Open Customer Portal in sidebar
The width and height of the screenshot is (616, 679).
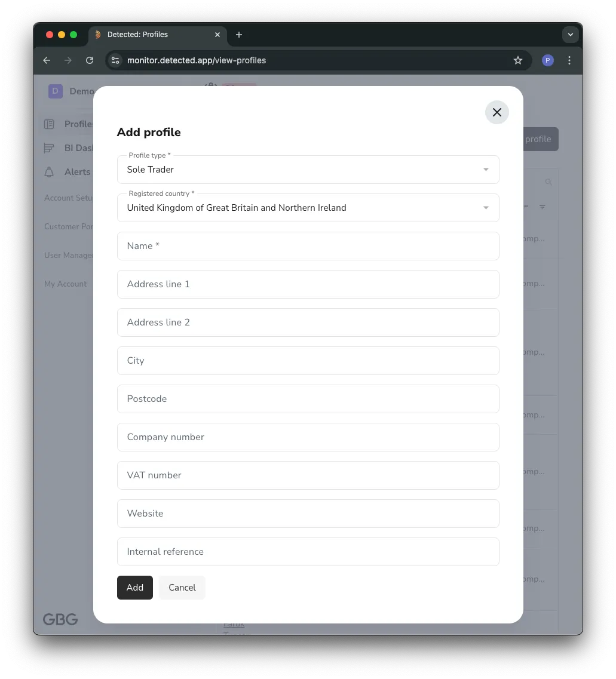(x=69, y=226)
